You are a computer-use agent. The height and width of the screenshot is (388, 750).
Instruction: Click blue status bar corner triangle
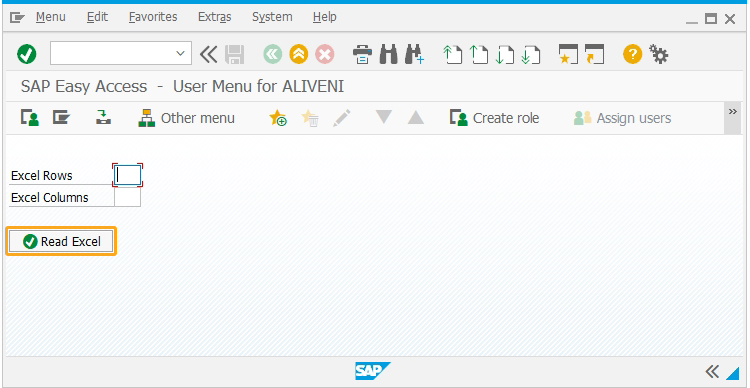[x=733, y=373]
